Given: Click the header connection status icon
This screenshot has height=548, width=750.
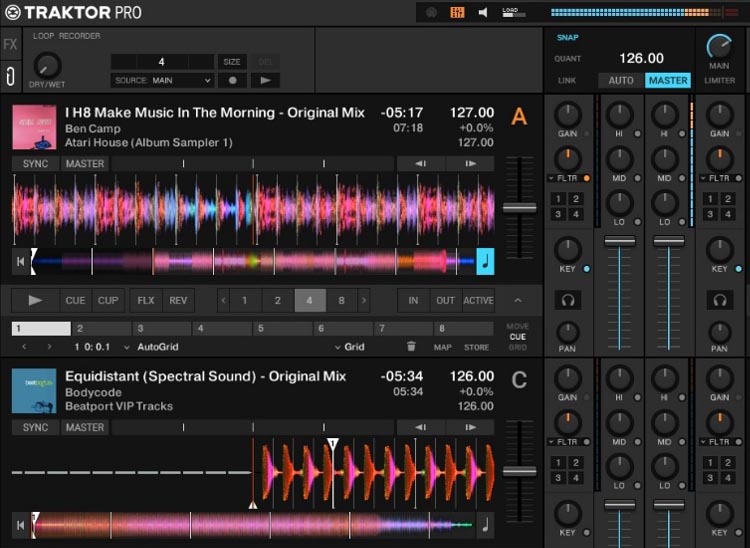Looking at the screenshot, I should tap(431, 12).
